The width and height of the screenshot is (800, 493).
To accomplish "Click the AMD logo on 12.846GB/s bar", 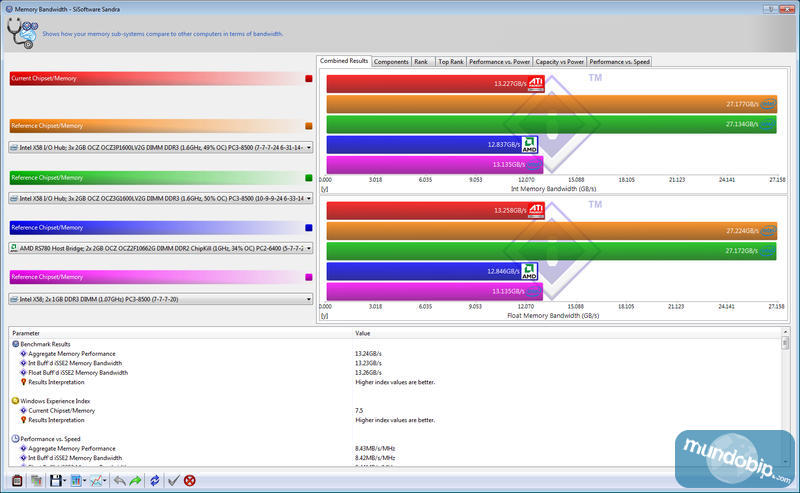I will [529, 271].
